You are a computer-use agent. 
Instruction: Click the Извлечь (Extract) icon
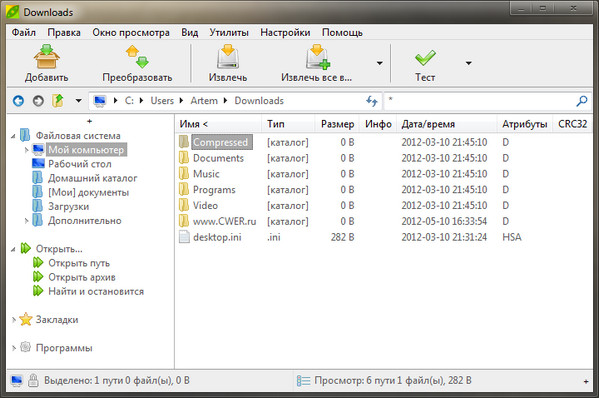pyautogui.click(x=228, y=57)
